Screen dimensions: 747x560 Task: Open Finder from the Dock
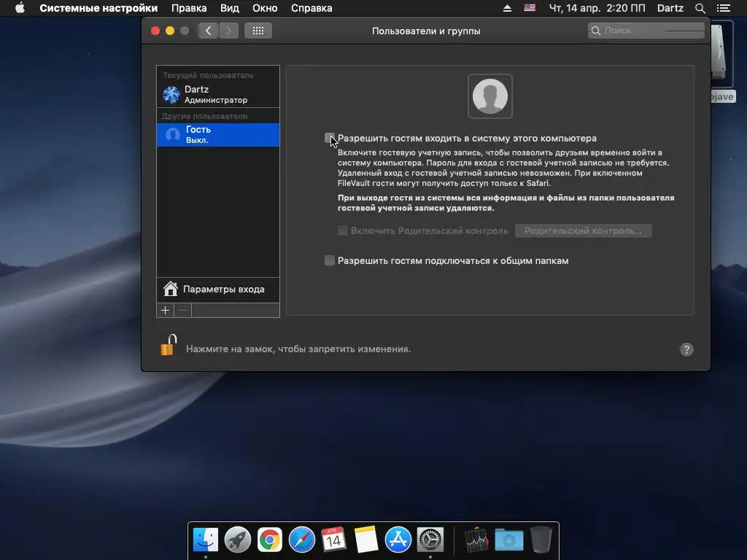(x=206, y=540)
